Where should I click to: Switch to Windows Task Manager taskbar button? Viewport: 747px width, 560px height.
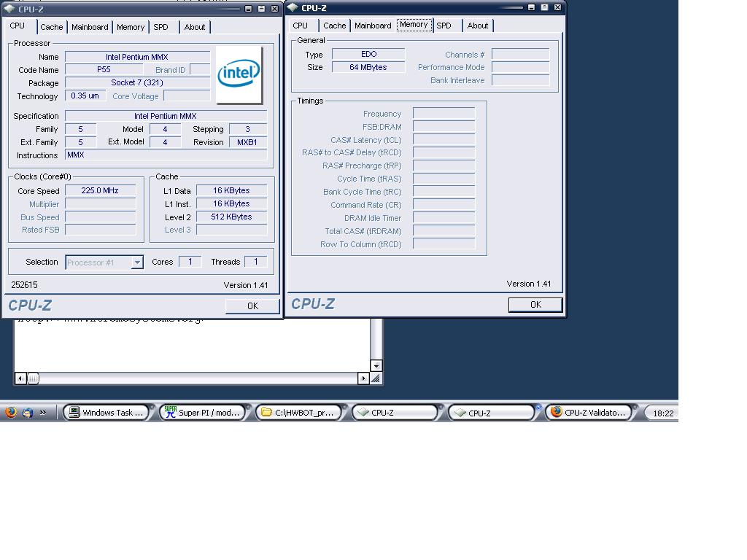coord(106,413)
